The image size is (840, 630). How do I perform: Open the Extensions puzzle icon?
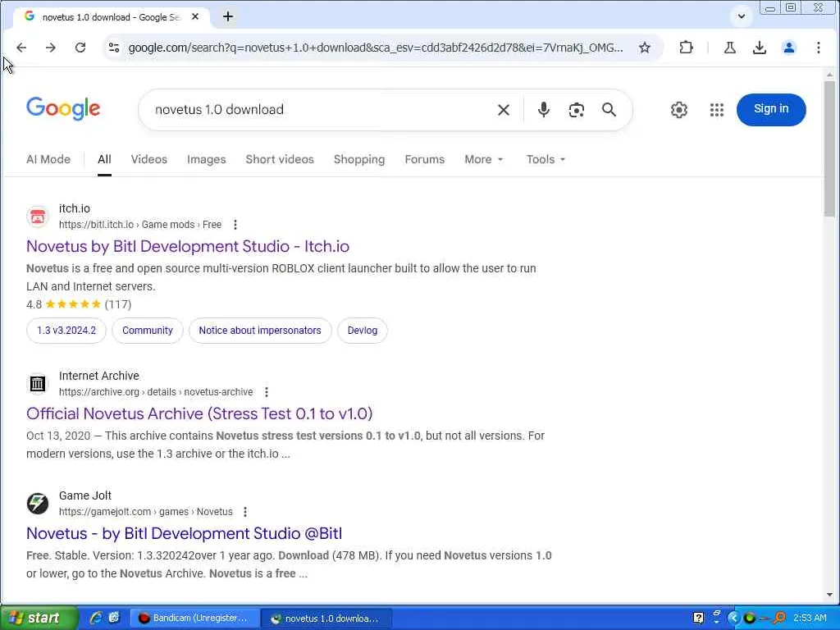[686, 48]
